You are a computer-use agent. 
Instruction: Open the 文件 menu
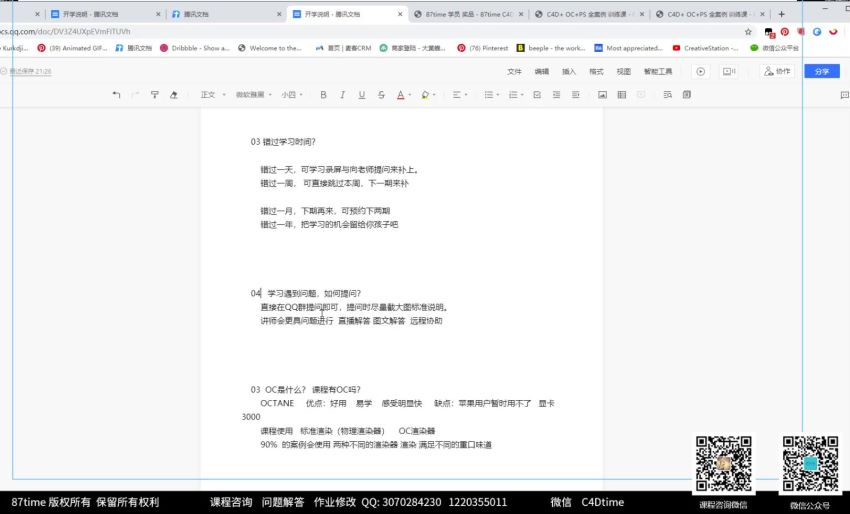tap(514, 72)
